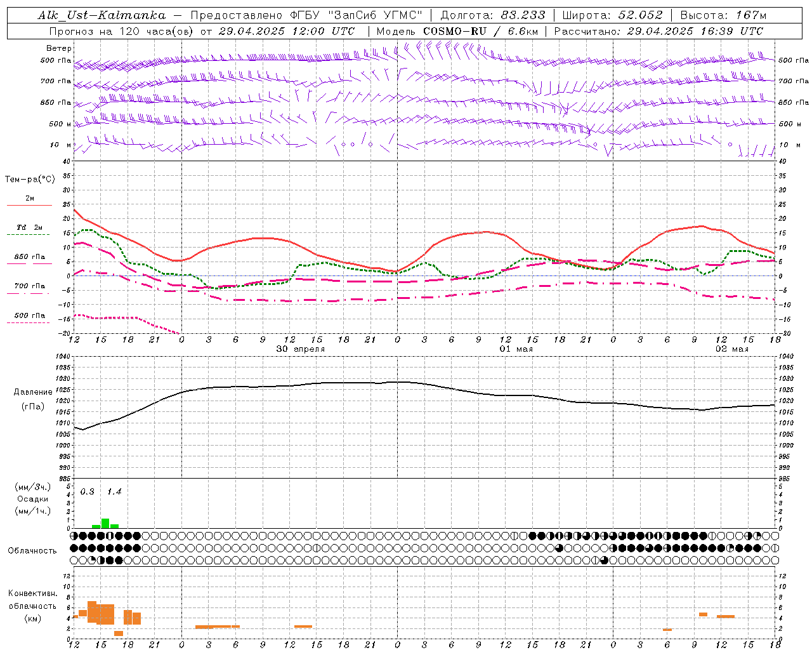Screen dimensions: 812x650
Task: Click the Облачность cloud cover label
Action: [32, 551]
